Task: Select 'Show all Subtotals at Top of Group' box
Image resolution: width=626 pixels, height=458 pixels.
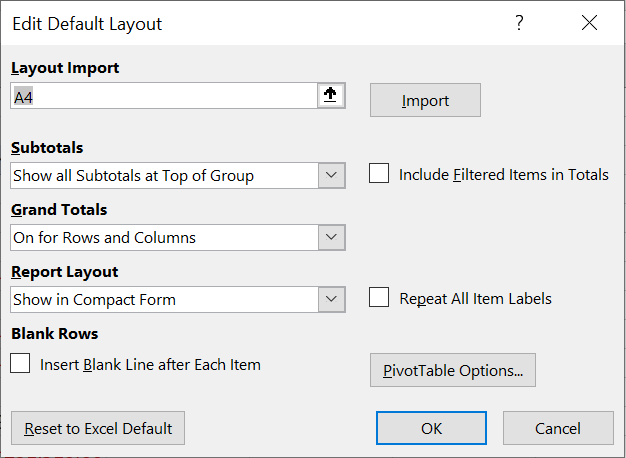Action: click(x=165, y=175)
